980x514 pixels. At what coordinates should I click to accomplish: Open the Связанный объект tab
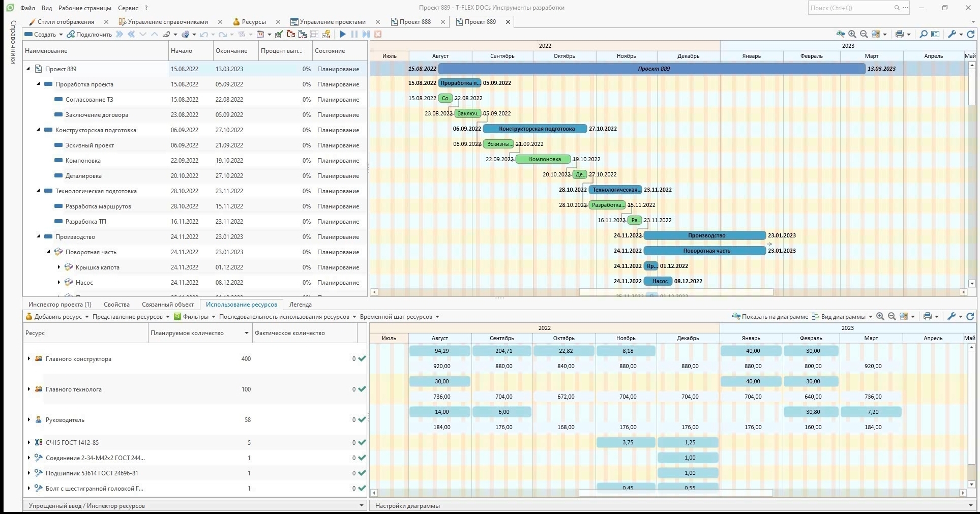pyautogui.click(x=168, y=305)
